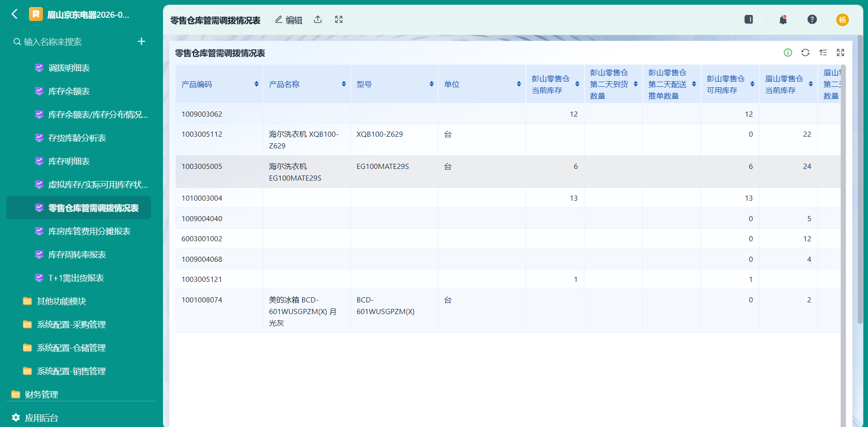
Task: Add new item with the plus icon
Action: pyautogui.click(x=141, y=42)
